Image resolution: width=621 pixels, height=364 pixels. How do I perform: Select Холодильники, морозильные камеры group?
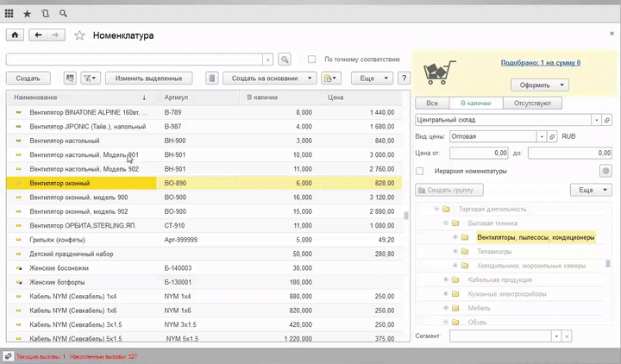point(531,266)
